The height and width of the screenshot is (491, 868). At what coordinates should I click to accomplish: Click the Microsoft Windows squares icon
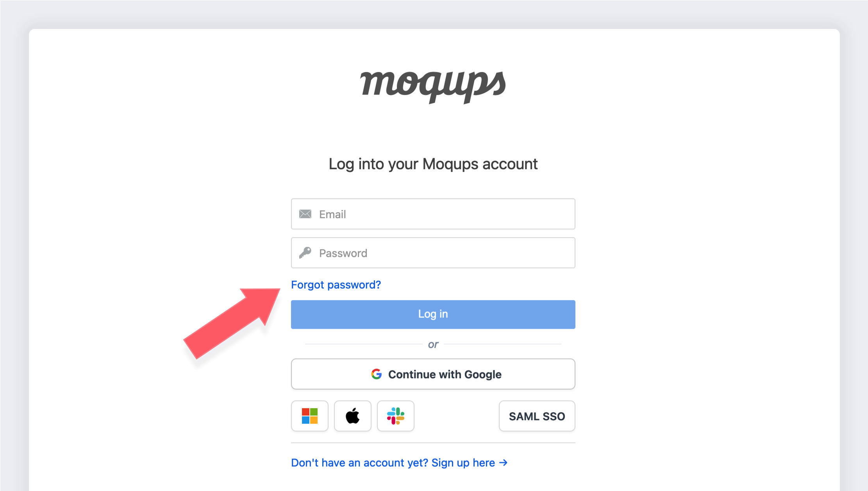[309, 416]
